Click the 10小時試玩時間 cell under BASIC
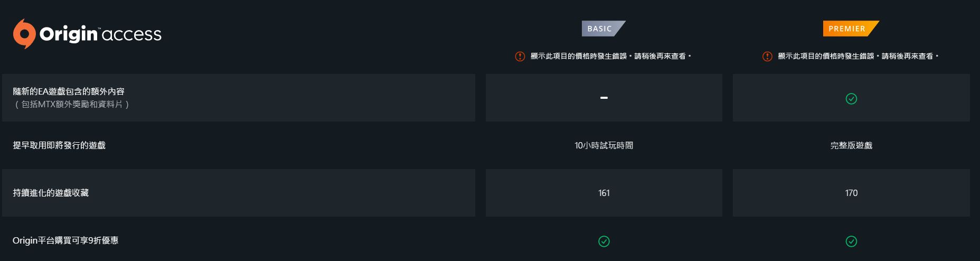This screenshot has width=980, height=261. (x=604, y=145)
